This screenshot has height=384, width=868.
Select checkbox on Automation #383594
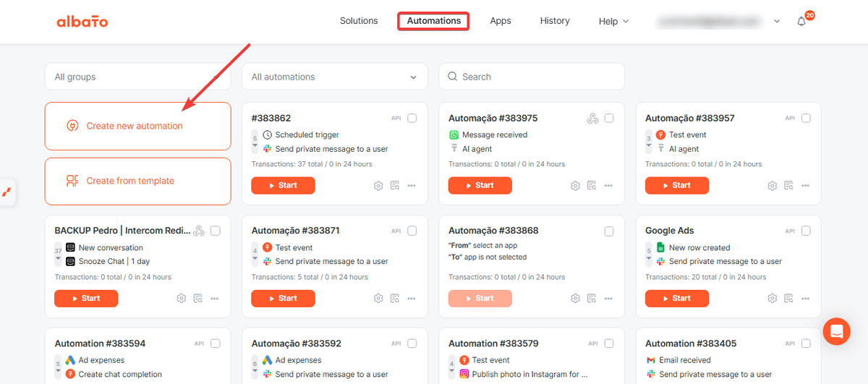(x=216, y=344)
